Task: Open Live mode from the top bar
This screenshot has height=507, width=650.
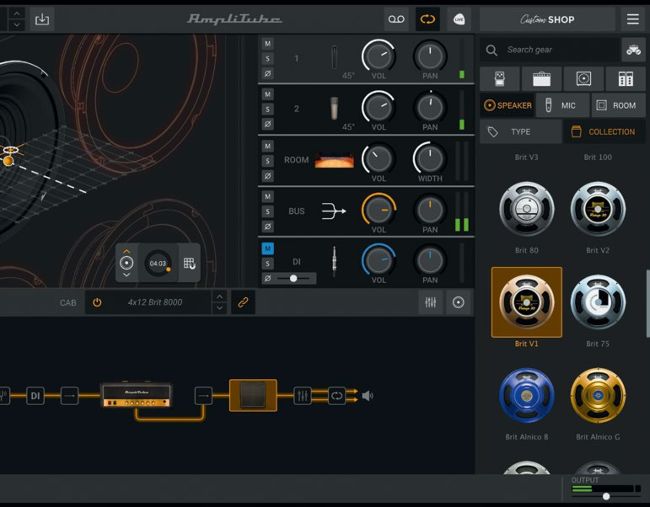Action: (458, 19)
